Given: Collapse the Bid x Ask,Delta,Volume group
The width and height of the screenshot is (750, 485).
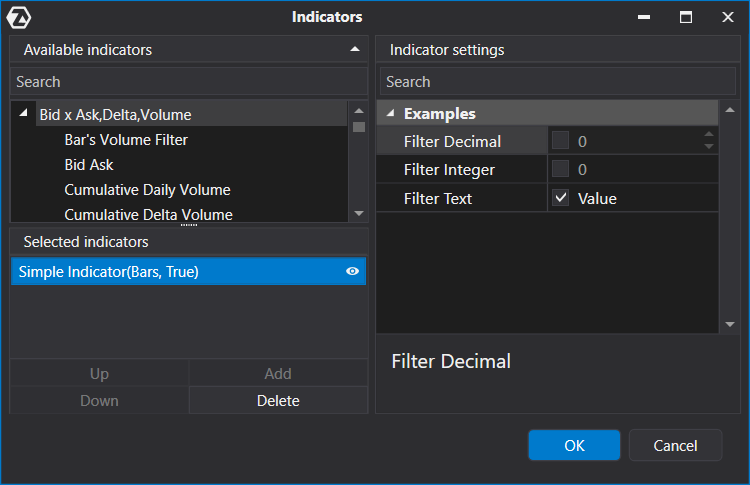Looking at the screenshot, I should click(x=23, y=113).
